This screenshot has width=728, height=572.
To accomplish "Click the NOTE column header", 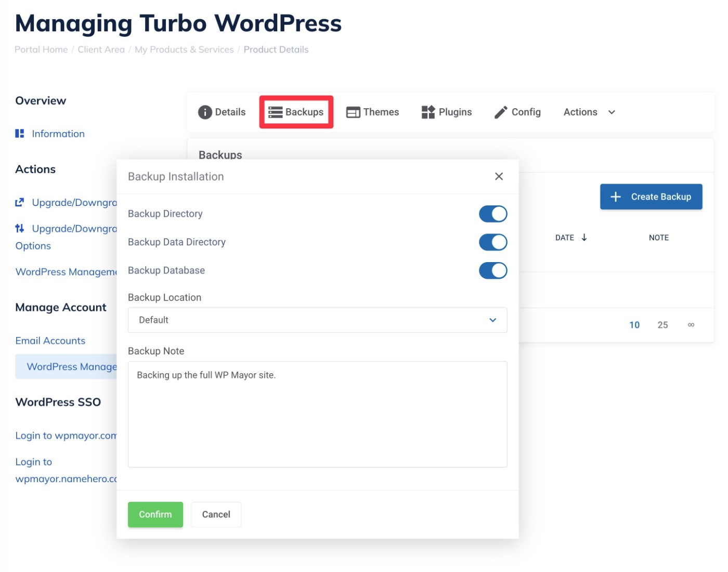I will pyautogui.click(x=659, y=238).
